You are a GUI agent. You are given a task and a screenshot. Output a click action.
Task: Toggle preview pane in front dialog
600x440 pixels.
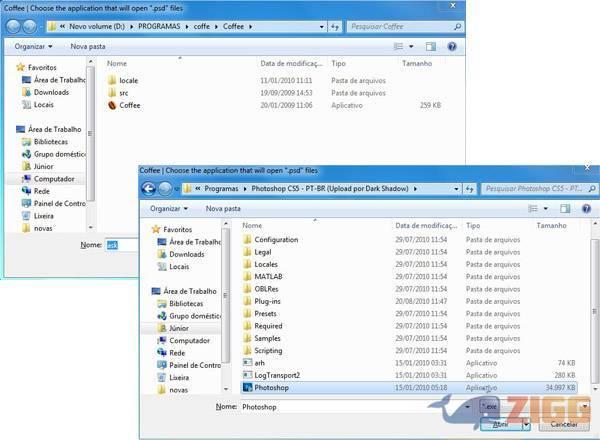tap(564, 209)
